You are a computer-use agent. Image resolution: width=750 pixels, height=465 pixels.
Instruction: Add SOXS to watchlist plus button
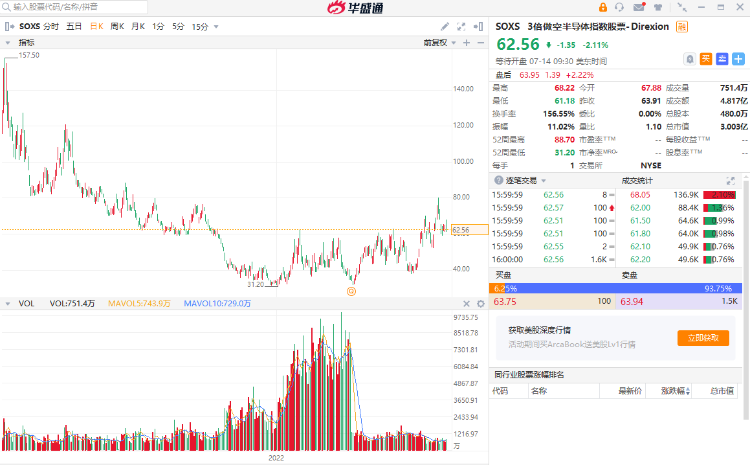coord(739,59)
